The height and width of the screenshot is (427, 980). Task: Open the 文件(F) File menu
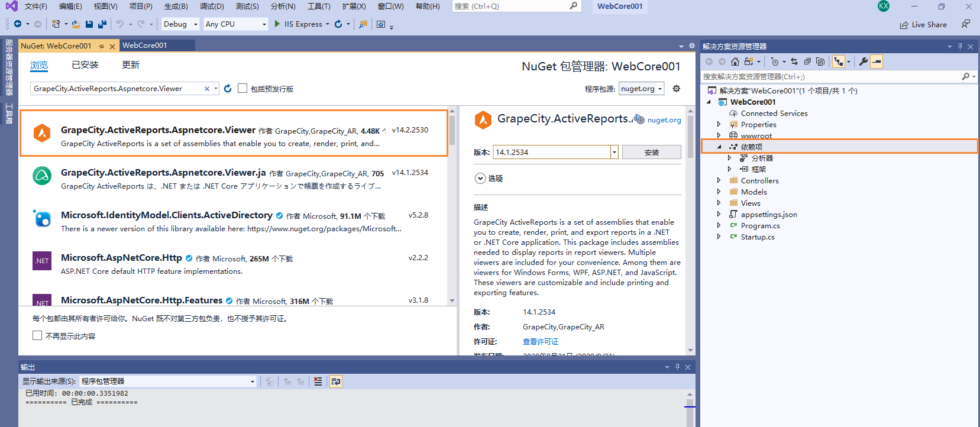(36, 7)
